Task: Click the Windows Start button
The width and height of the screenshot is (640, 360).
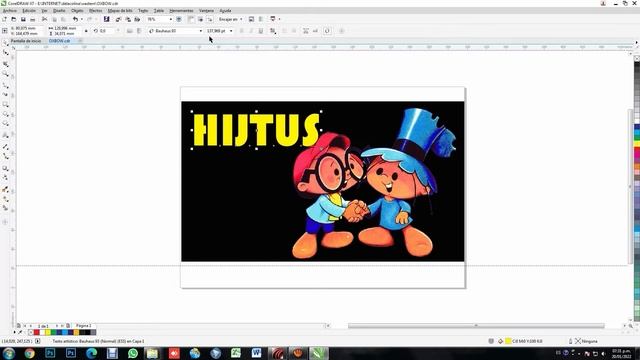Action: pos(9,353)
